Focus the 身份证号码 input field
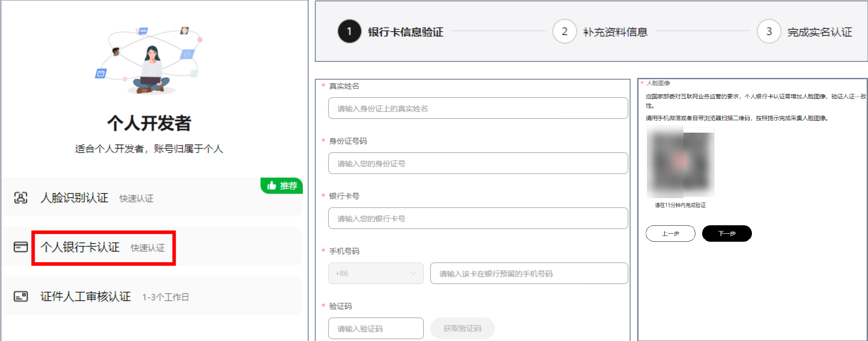Screen dimensions: 868x341 (478, 163)
